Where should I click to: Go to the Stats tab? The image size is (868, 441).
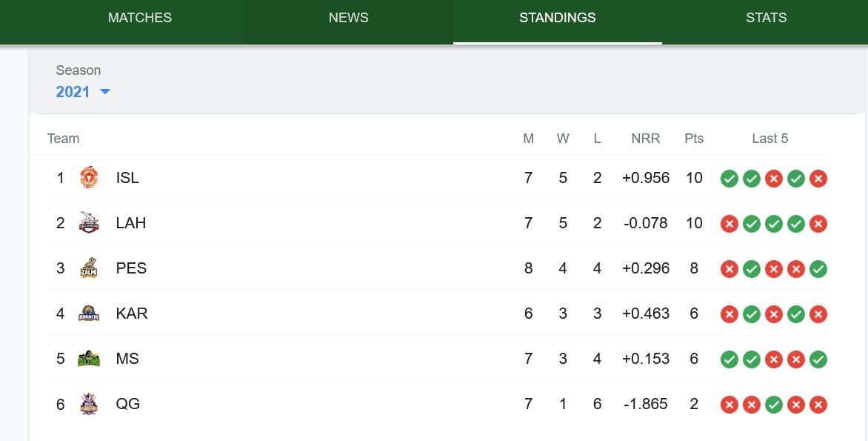pyautogui.click(x=767, y=18)
